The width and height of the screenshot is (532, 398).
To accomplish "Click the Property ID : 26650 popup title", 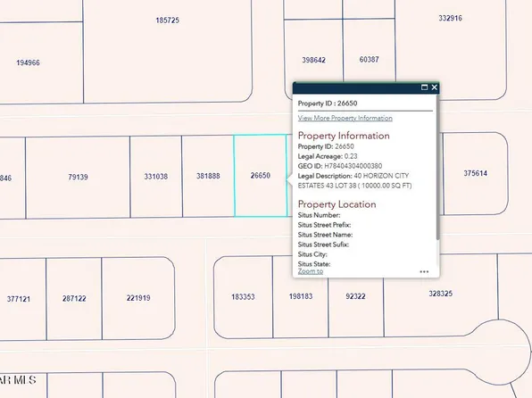I will [x=328, y=104].
